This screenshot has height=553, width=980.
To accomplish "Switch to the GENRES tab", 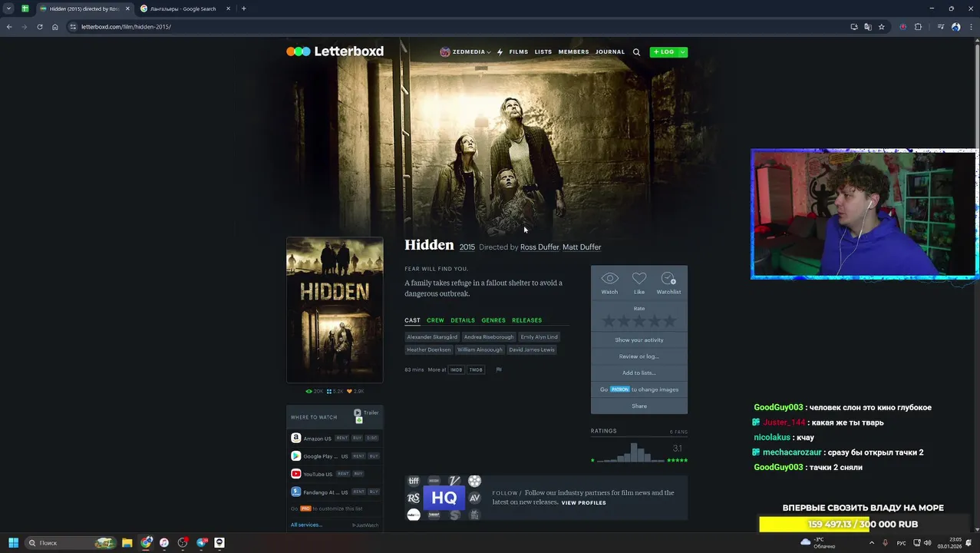I will (493, 320).
